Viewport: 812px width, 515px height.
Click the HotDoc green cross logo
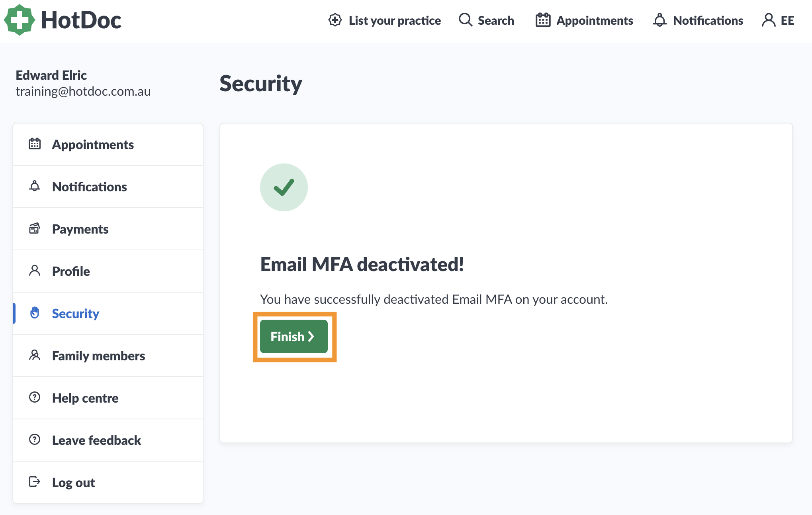point(19,20)
